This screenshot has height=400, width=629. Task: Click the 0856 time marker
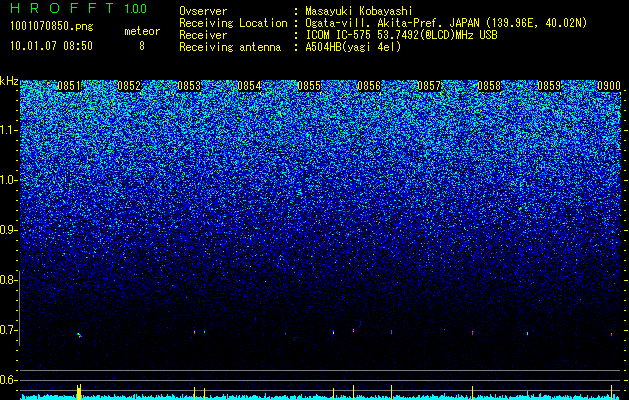click(369, 86)
